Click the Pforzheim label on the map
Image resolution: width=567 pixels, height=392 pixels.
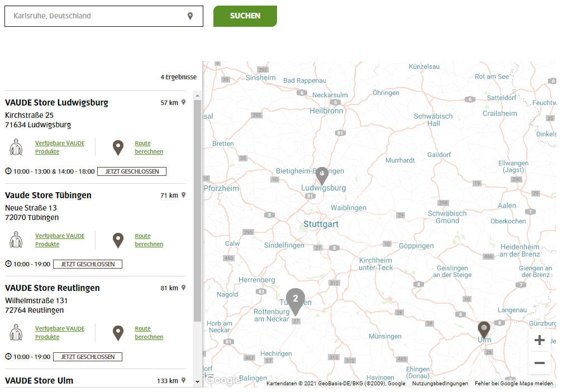[221, 188]
